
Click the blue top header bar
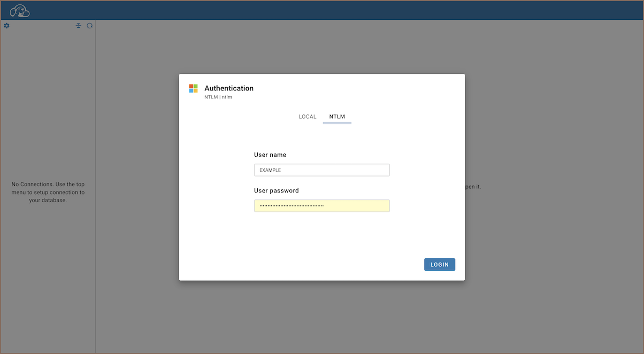[x=321, y=11]
